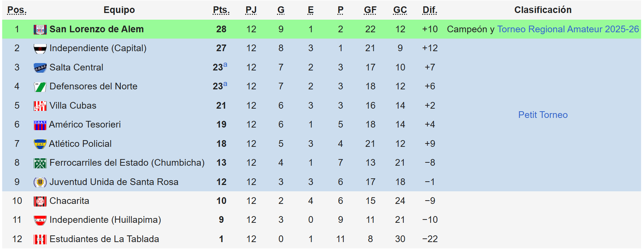Image resolution: width=644 pixels, height=251 pixels.
Task: Click the Pos. column header abbreviation
Action: [17, 10]
